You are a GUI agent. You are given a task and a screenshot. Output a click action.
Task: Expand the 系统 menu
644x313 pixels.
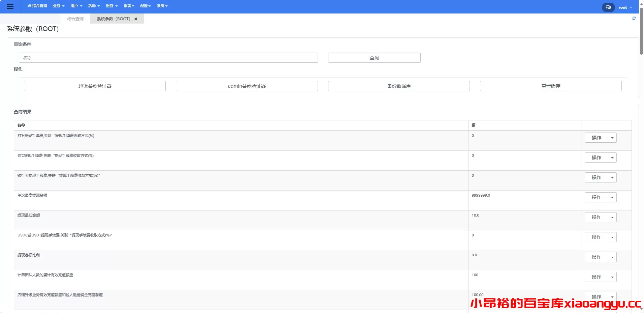coord(162,6)
